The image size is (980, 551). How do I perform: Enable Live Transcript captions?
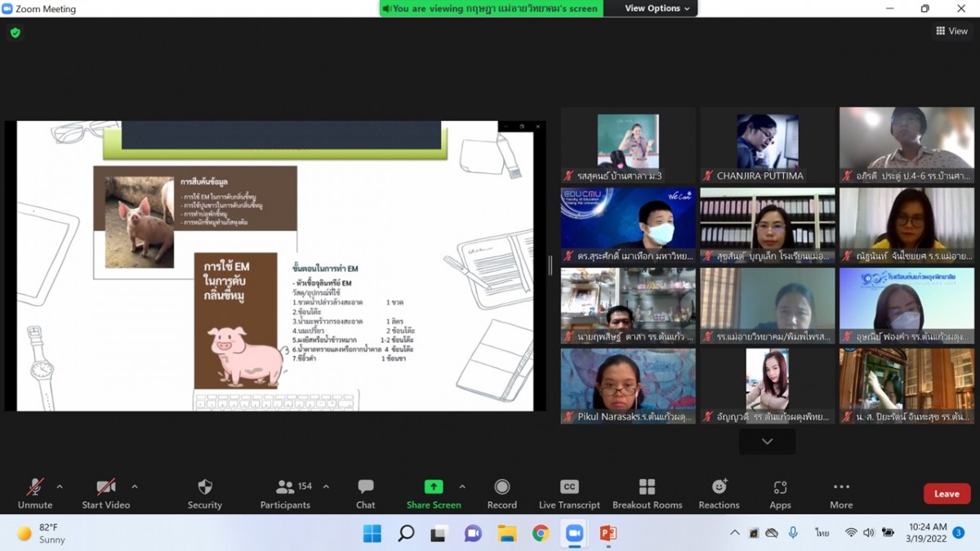click(x=569, y=493)
